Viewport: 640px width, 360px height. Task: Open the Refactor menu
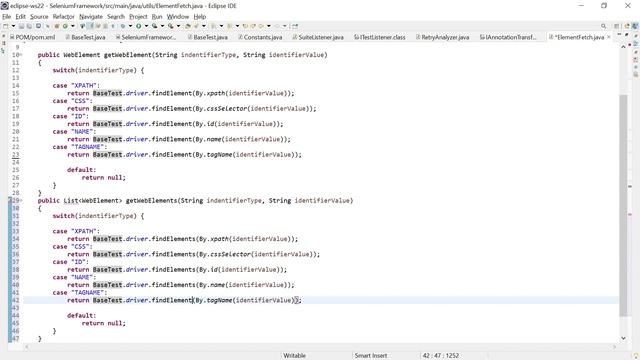(63, 17)
